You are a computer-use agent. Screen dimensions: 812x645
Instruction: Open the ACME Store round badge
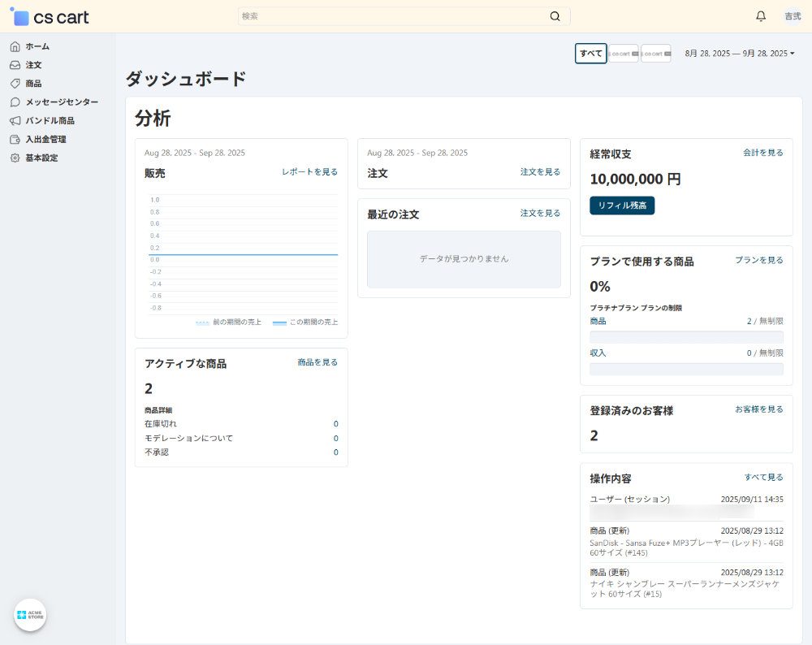[30, 615]
